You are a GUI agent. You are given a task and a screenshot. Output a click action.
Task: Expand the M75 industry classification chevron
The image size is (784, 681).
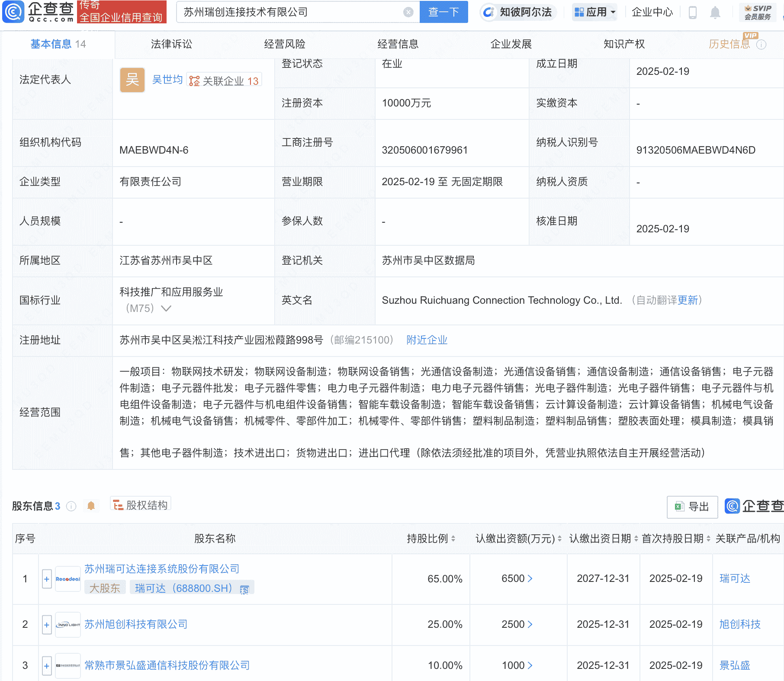pos(166,308)
